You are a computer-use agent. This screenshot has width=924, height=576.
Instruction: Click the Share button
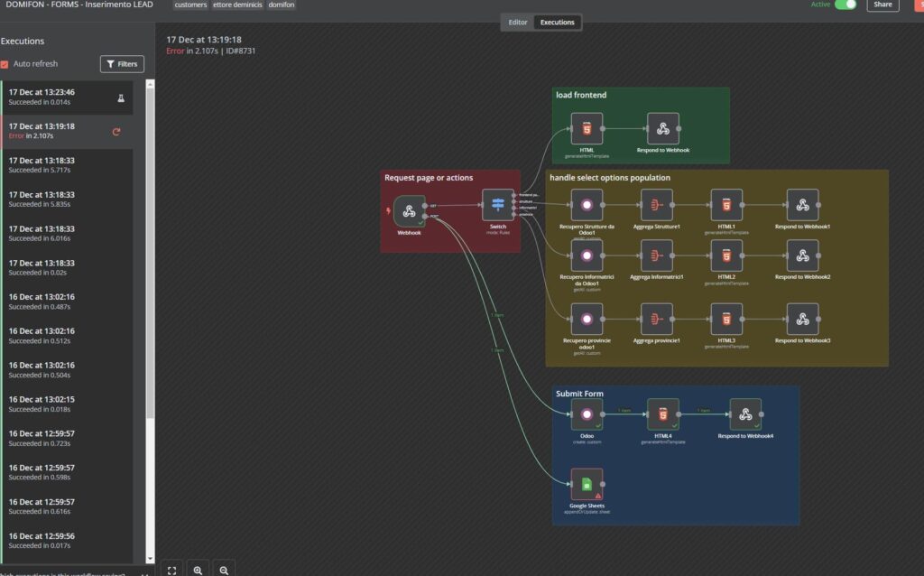tap(882, 5)
